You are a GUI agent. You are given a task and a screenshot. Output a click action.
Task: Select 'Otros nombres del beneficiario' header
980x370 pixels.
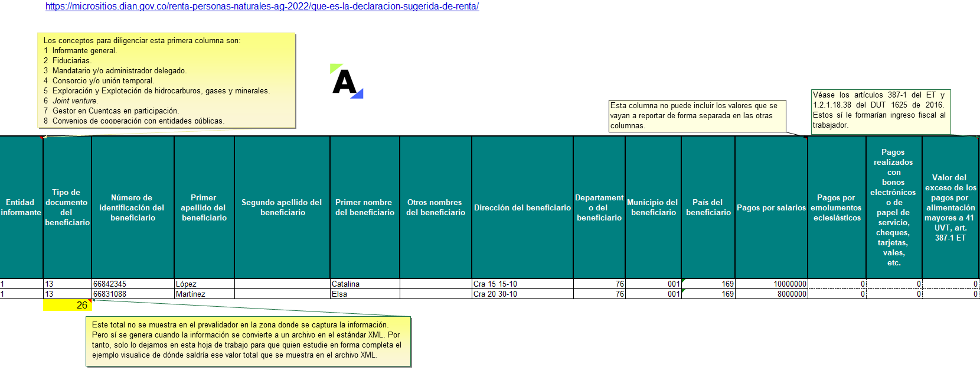pyautogui.click(x=436, y=207)
